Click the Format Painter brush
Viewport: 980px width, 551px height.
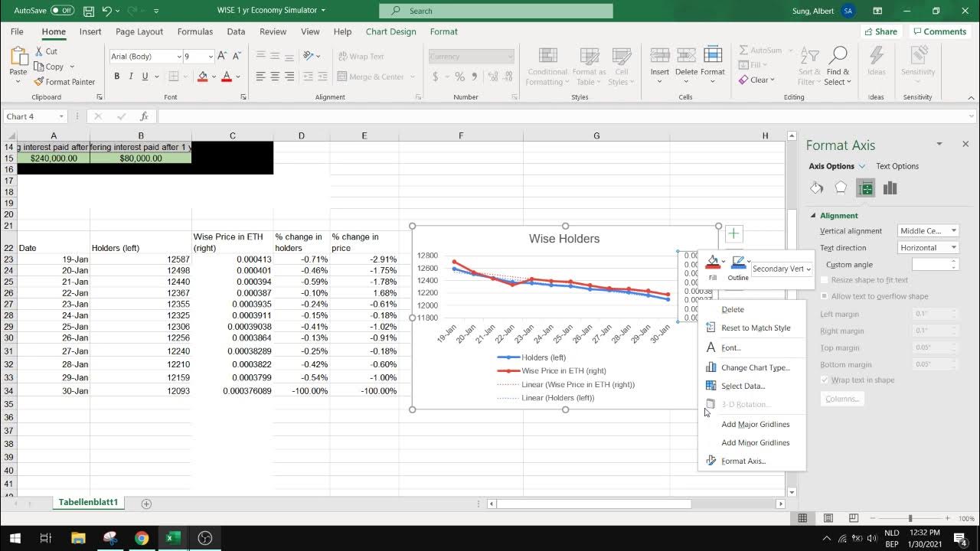point(39,82)
